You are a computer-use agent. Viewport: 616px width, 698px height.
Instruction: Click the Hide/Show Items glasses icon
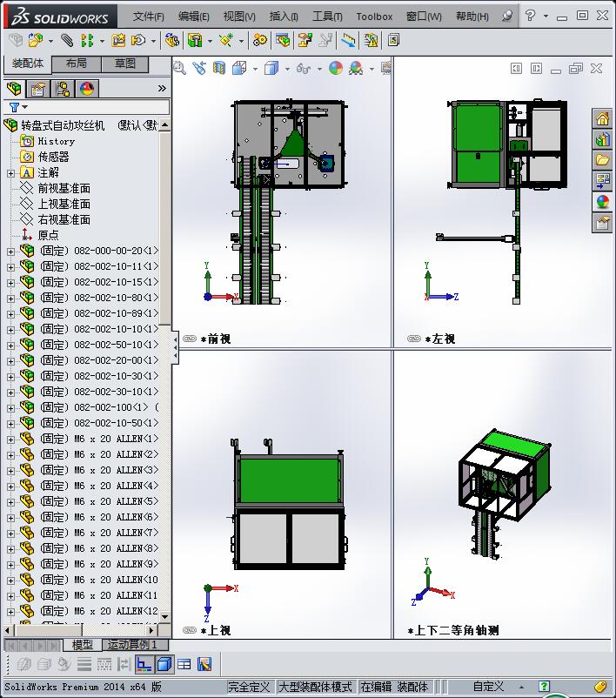coord(304,68)
